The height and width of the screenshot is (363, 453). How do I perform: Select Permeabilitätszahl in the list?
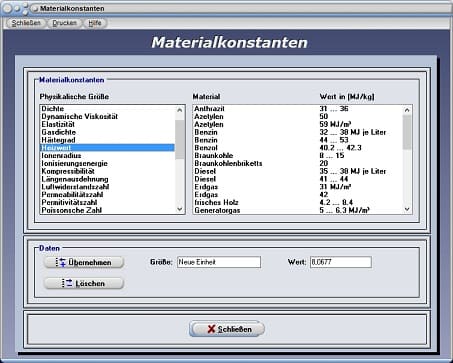point(107,195)
